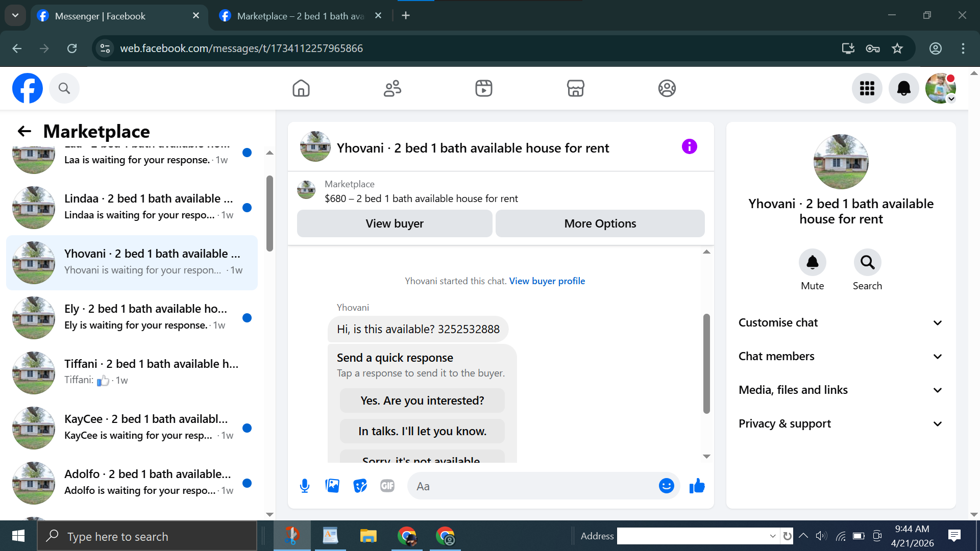Mute this conversation with bell icon
Image resolution: width=980 pixels, height=551 pixels.
[813, 263]
